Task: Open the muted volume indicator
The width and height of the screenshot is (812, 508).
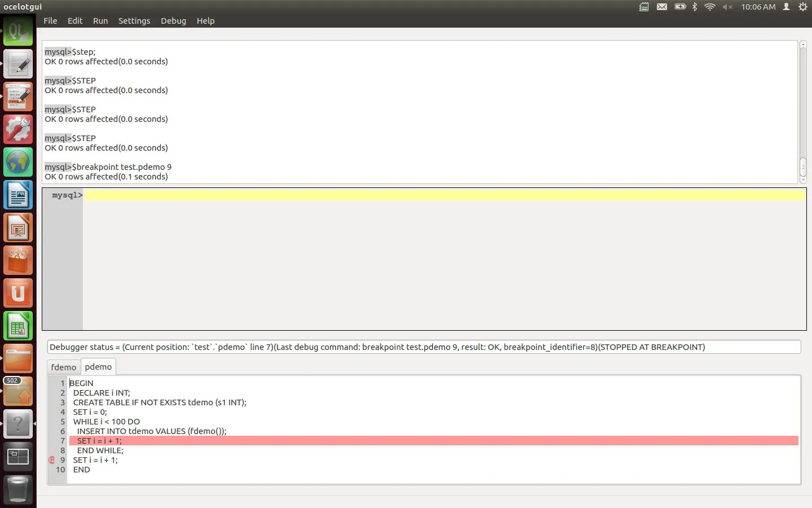Action: 727,7
